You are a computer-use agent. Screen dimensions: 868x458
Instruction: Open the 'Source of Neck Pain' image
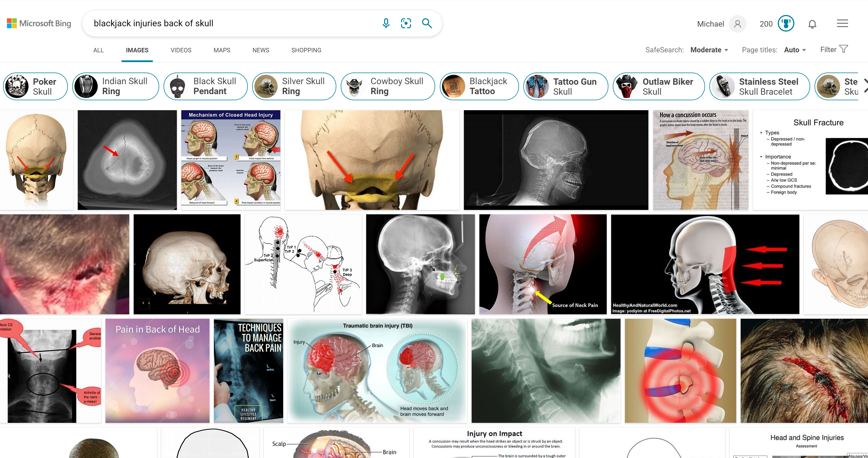click(542, 264)
